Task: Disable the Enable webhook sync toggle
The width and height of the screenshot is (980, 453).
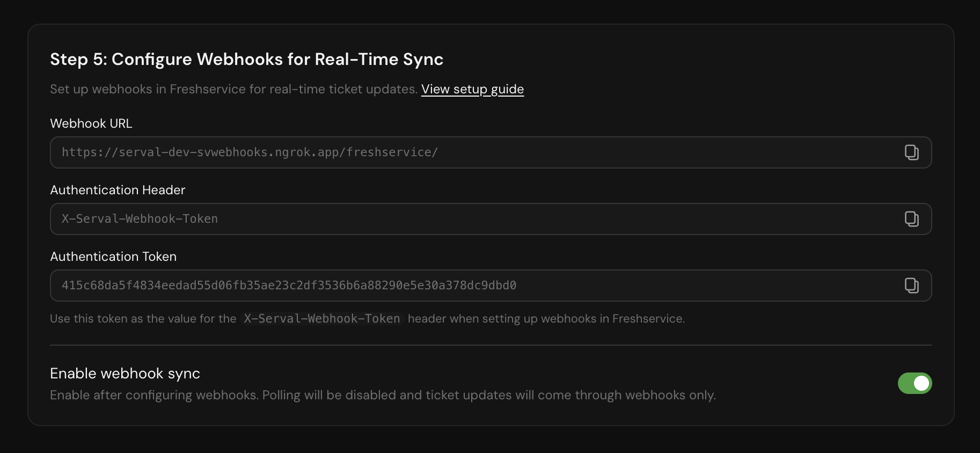Action: [915, 383]
